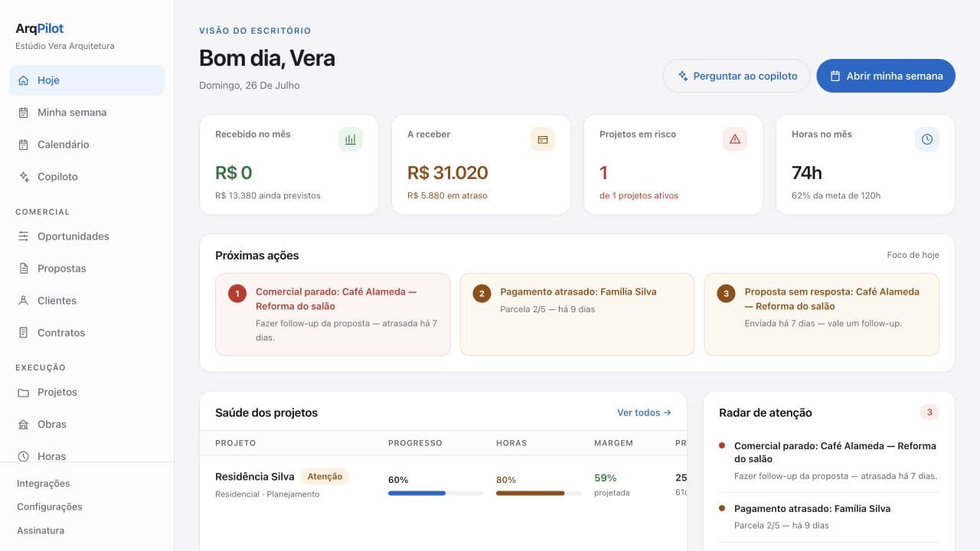The image size is (980, 551).
Task: Click the 74h hours value
Action: tap(807, 173)
